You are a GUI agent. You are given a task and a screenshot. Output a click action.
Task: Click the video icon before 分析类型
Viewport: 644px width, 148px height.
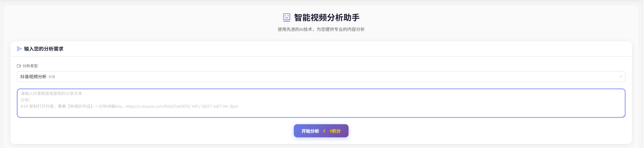[x=19, y=66]
